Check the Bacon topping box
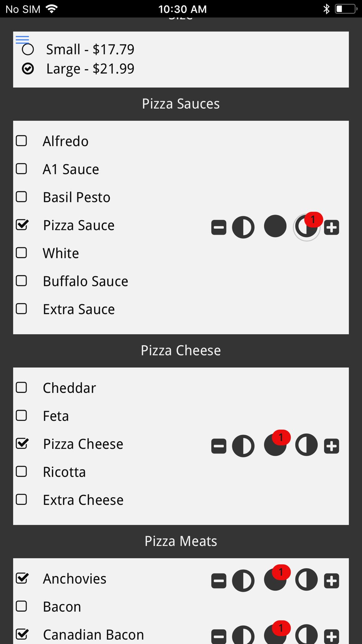Image resolution: width=362 pixels, height=644 pixels. (x=22, y=606)
